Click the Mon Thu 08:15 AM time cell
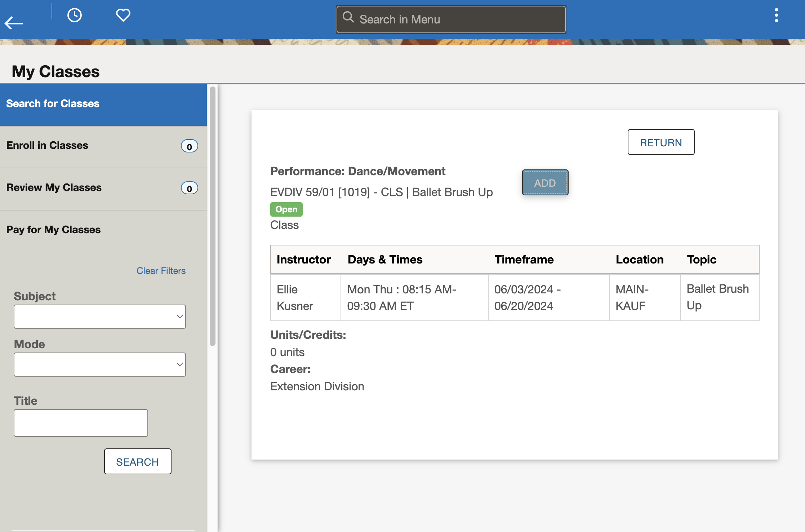This screenshot has height=532, width=805. click(x=414, y=298)
